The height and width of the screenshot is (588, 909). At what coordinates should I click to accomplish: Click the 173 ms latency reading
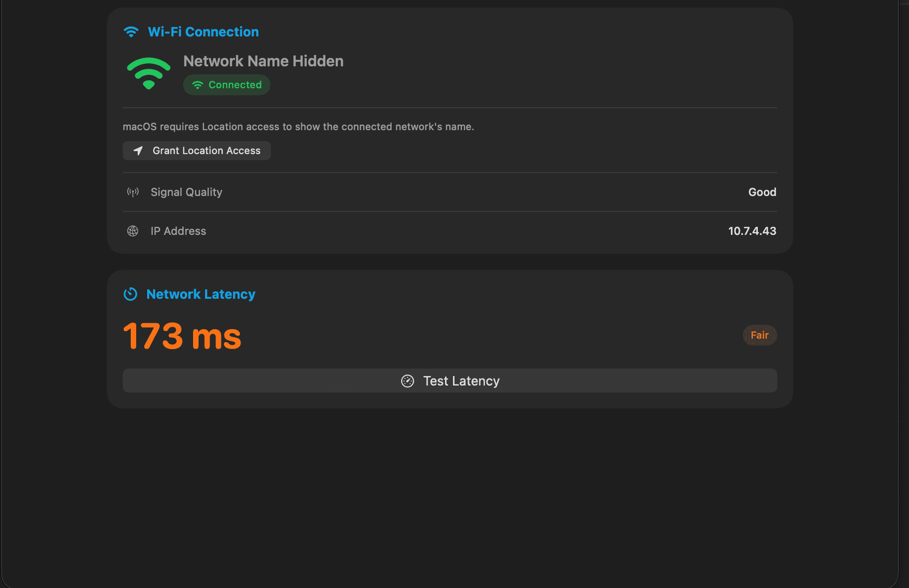[x=182, y=336]
